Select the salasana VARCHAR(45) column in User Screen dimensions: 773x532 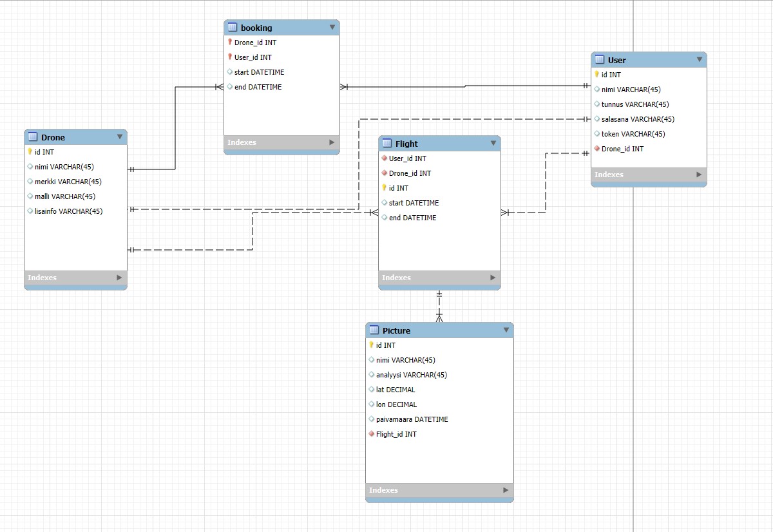pos(637,119)
